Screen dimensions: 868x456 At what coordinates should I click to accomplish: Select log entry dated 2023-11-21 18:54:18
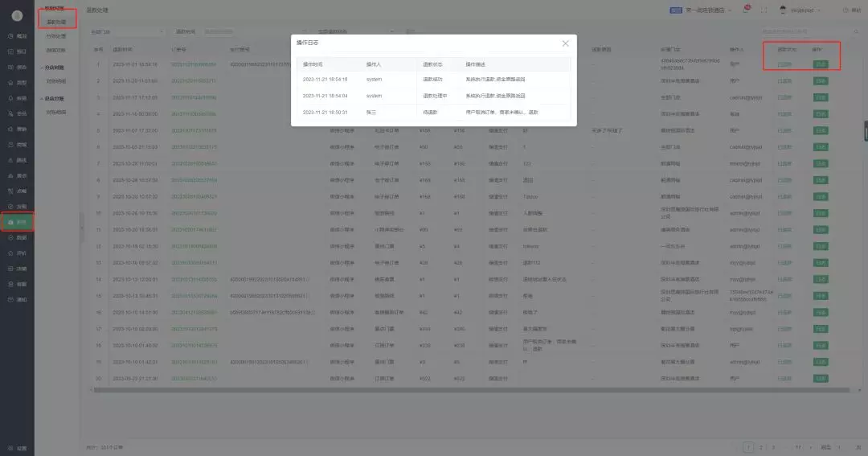coord(433,80)
